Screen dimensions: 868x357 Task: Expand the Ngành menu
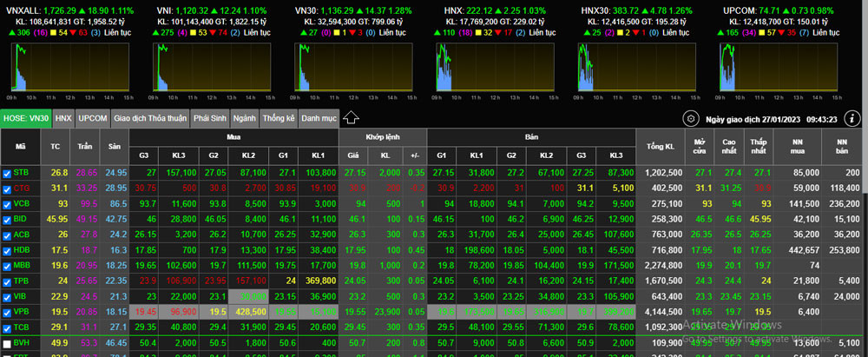click(x=246, y=118)
